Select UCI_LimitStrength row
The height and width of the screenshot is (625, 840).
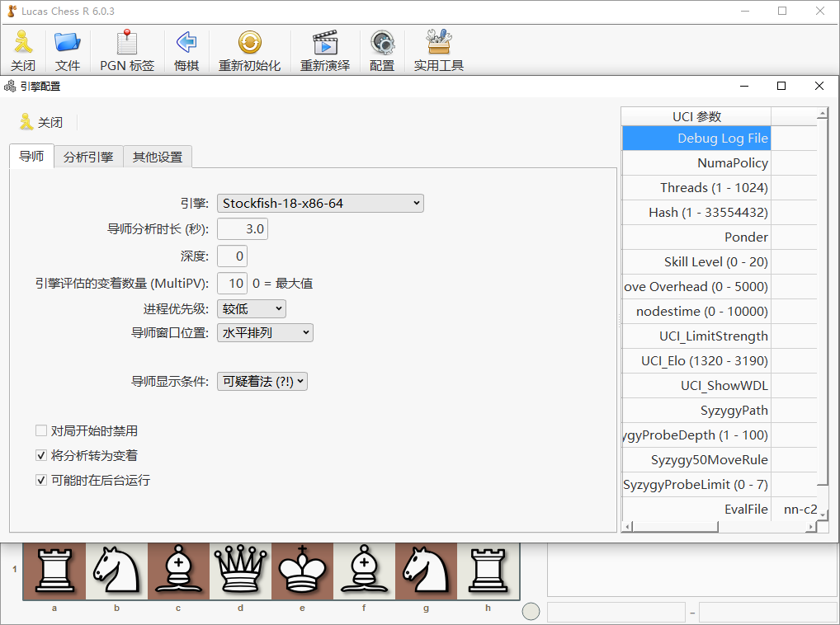pyautogui.click(x=720, y=336)
